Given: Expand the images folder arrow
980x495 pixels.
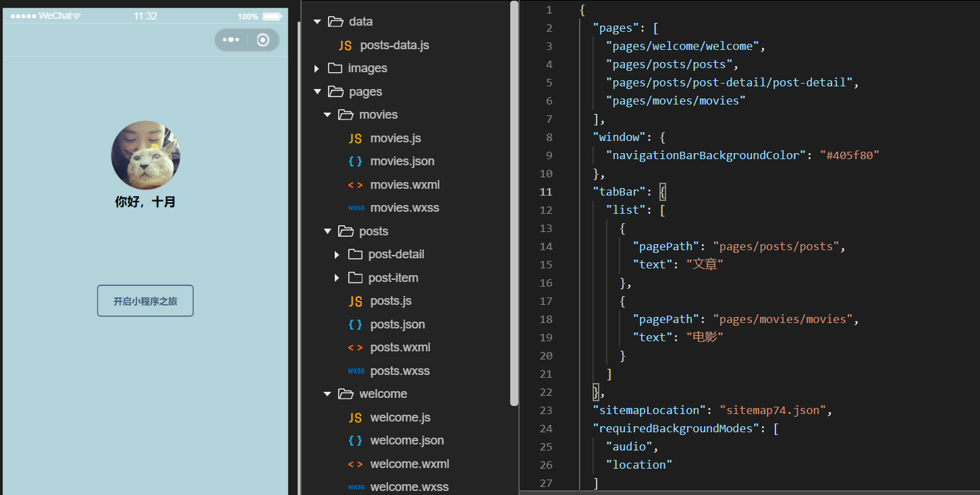Looking at the screenshot, I should point(317,68).
